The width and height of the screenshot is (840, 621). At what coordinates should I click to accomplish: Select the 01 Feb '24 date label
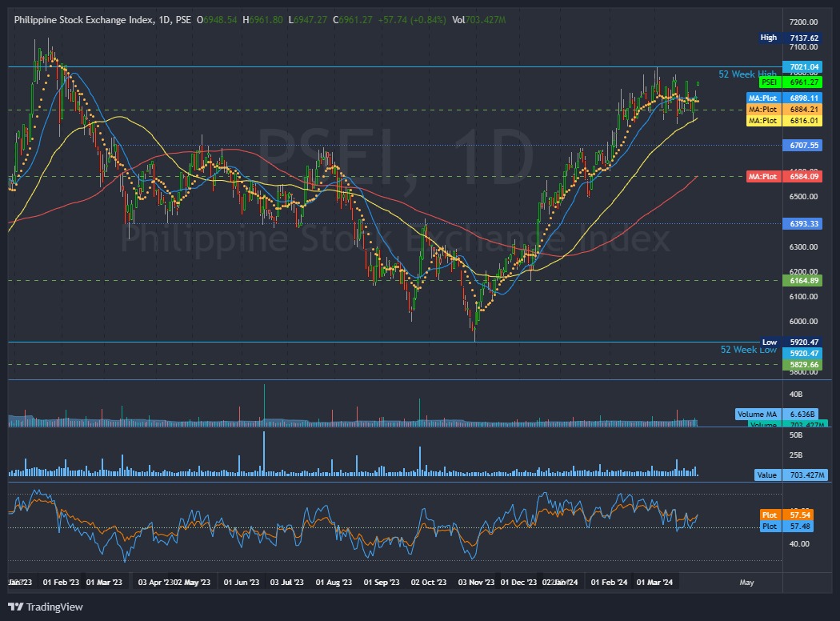[608, 582]
